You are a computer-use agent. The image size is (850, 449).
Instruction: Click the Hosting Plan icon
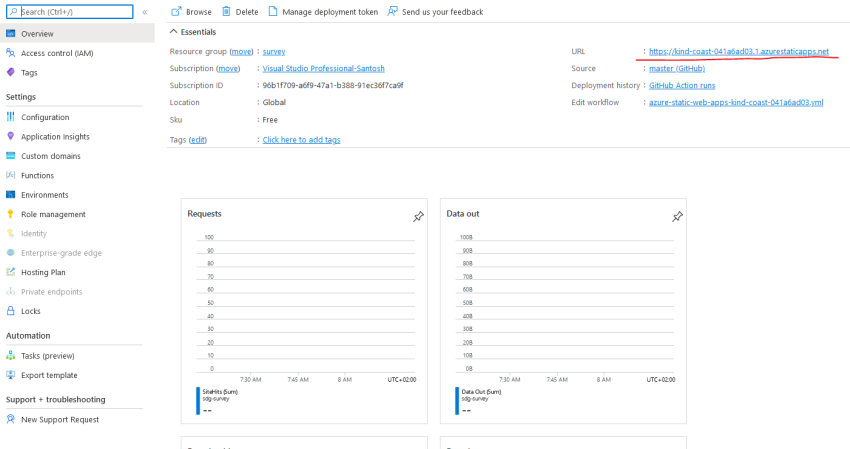point(10,272)
